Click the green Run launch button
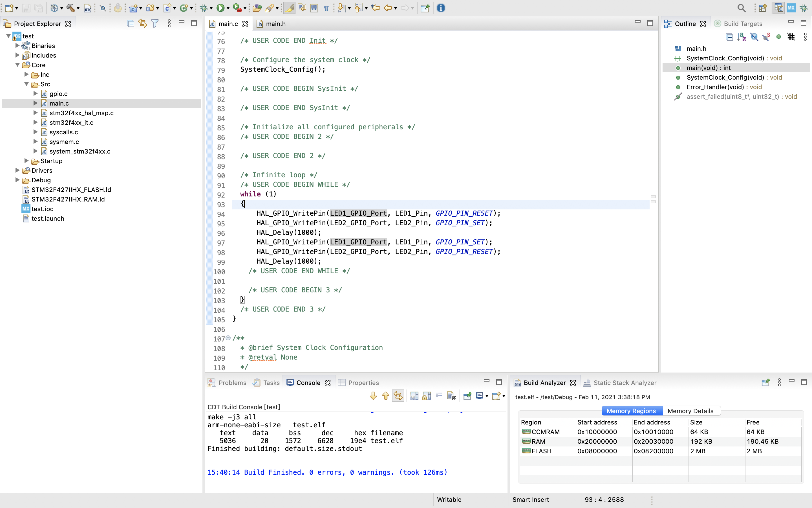The width and height of the screenshot is (812, 508). pyautogui.click(x=220, y=8)
